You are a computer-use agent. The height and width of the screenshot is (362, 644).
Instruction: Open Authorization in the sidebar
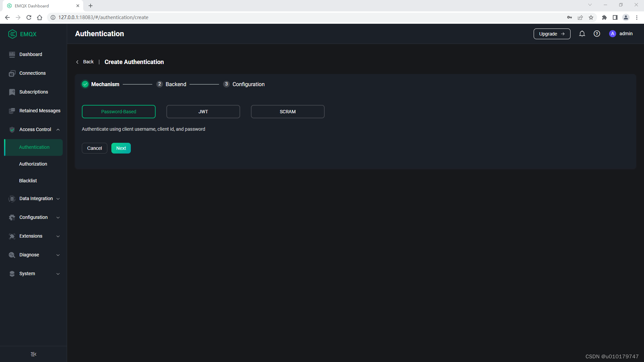coord(33,164)
